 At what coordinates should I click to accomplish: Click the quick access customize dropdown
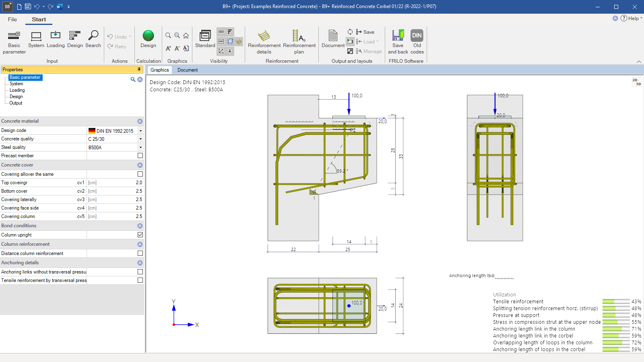coord(68,6)
